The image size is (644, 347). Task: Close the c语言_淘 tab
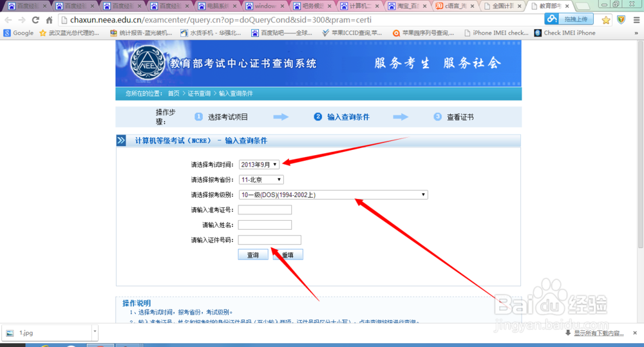pyautogui.click(x=472, y=6)
